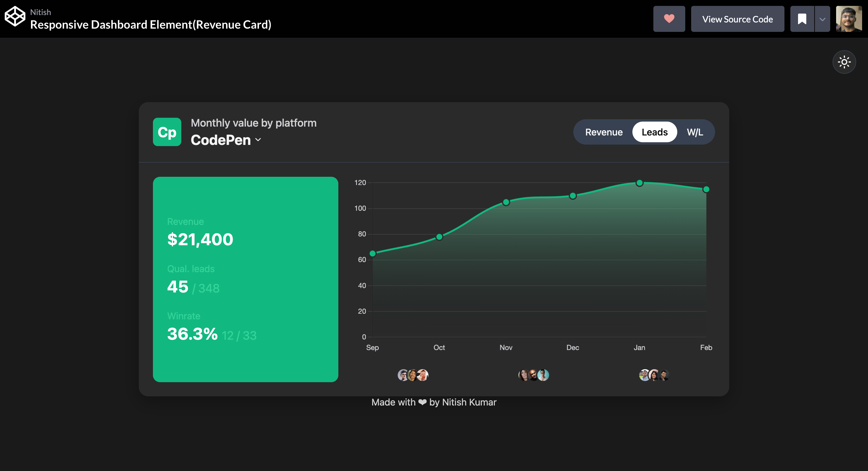Switch chart to Revenue view
This screenshot has height=471, width=868.
point(604,132)
